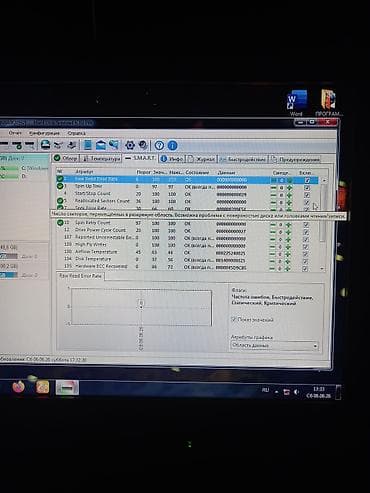
Task: Sort by the Данные column header
Action: (226, 173)
